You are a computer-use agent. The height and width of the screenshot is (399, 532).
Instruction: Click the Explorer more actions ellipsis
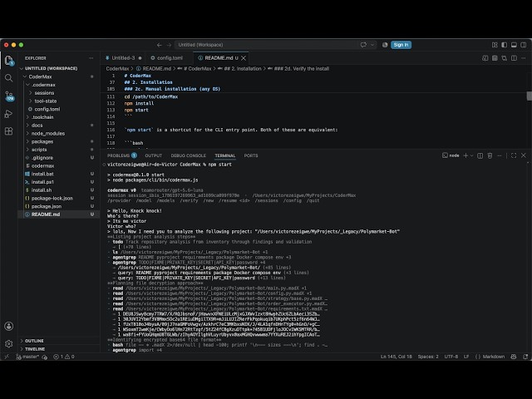coord(91,58)
